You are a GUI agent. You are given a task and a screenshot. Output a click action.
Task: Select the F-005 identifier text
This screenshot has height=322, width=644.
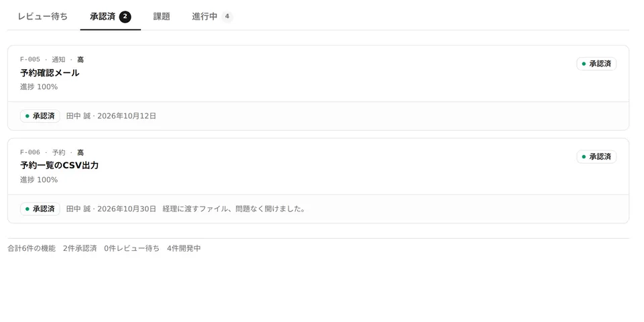(30, 60)
